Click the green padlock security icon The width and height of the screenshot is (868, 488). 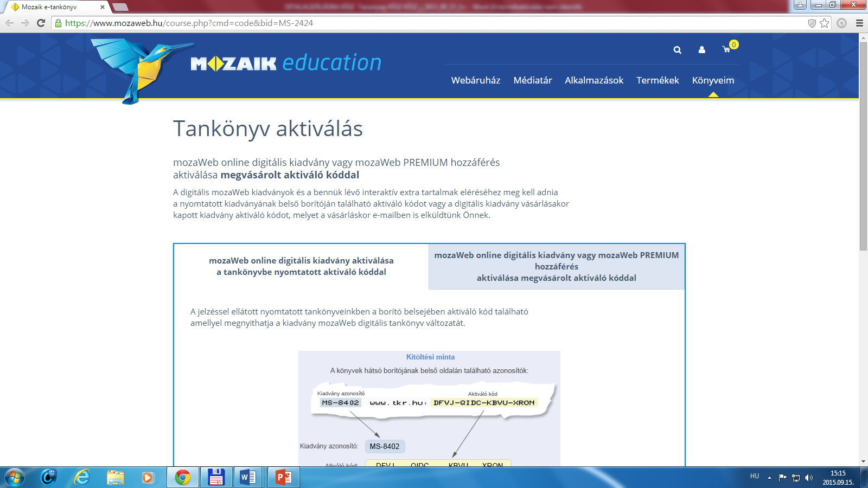(x=59, y=23)
